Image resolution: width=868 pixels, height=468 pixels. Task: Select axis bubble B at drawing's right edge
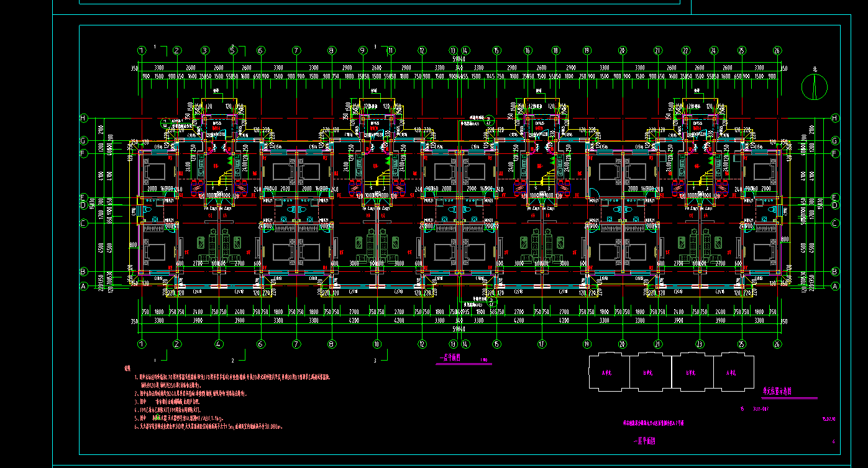(x=835, y=271)
